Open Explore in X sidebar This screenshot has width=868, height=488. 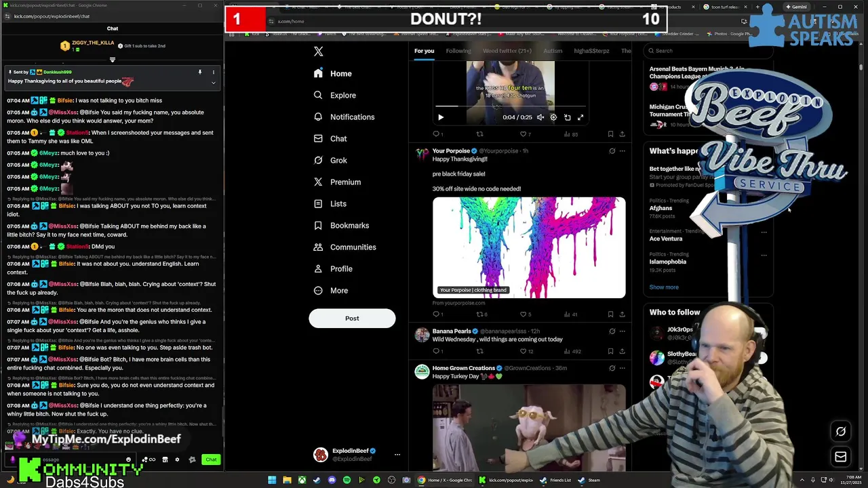pos(335,95)
